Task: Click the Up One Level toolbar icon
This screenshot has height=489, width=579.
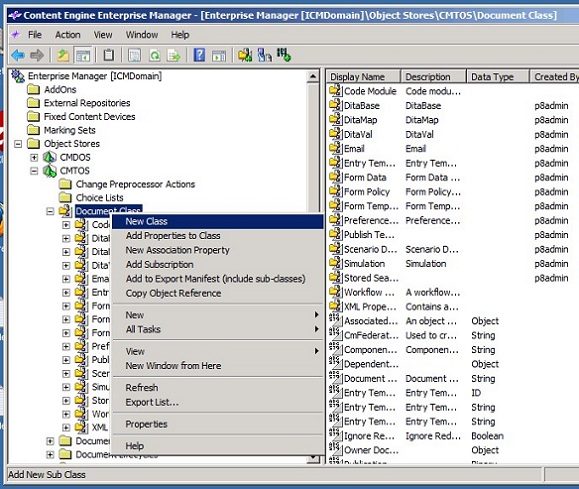Action: 63,56
